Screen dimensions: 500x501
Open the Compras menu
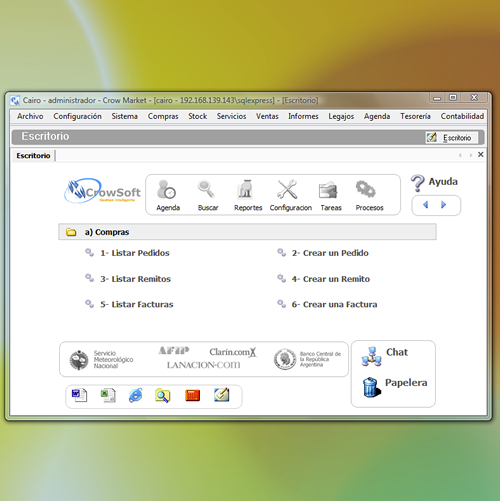163,116
